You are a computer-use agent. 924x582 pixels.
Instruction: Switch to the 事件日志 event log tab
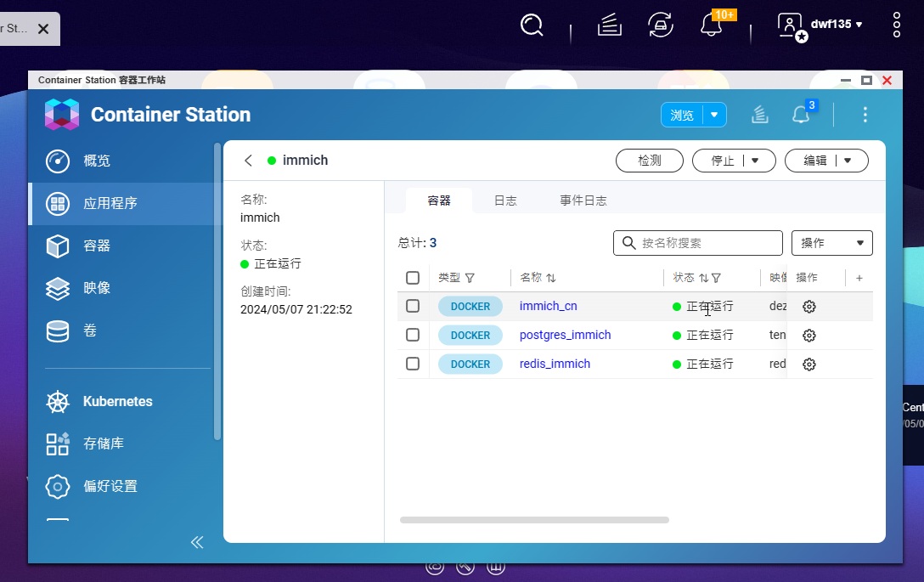pos(583,201)
